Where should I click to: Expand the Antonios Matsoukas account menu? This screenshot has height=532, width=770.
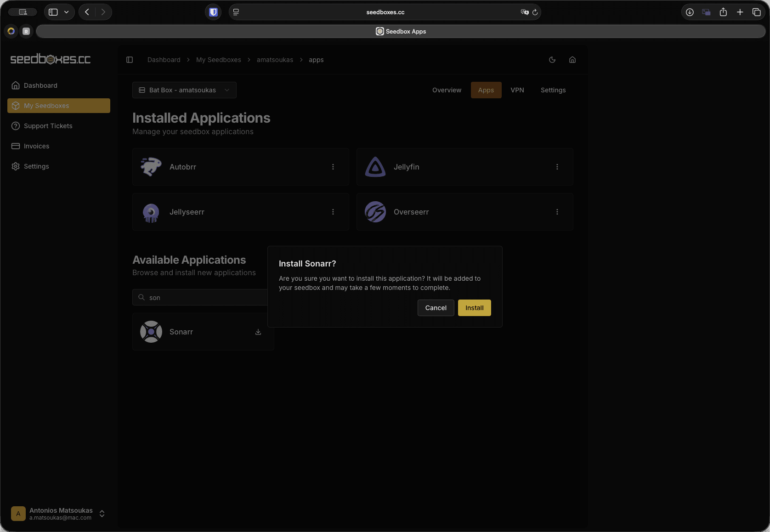coord(59,514)
